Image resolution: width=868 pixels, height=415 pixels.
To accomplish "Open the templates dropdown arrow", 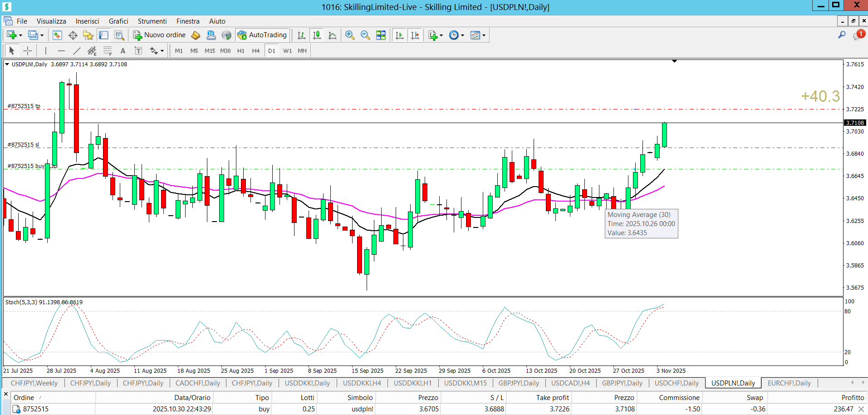I will point(484,35).
